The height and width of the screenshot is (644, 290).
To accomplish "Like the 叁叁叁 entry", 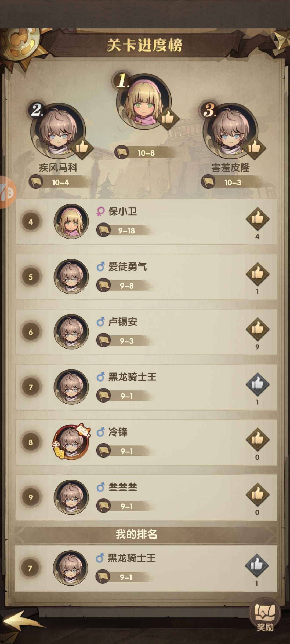I will (258, 495).
